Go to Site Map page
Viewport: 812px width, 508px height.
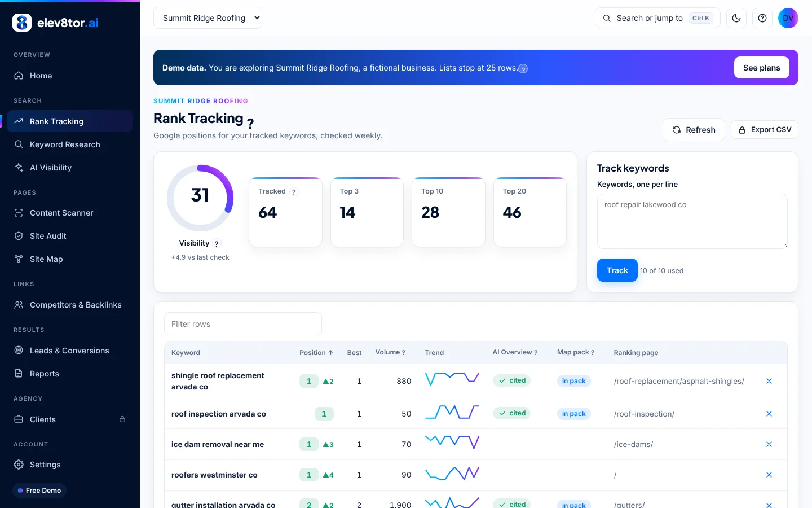70,259
